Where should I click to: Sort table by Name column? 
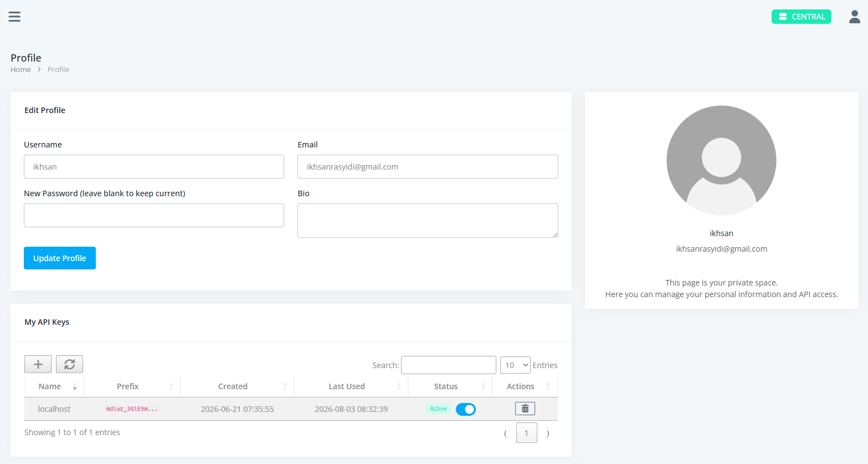[x=54, y=386]
